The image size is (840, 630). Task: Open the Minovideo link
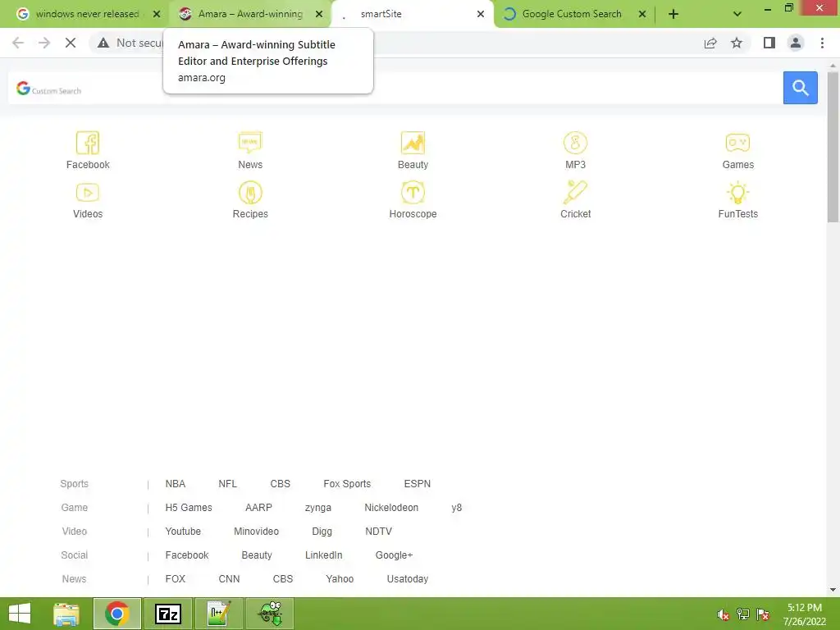(x=256, y=532)
